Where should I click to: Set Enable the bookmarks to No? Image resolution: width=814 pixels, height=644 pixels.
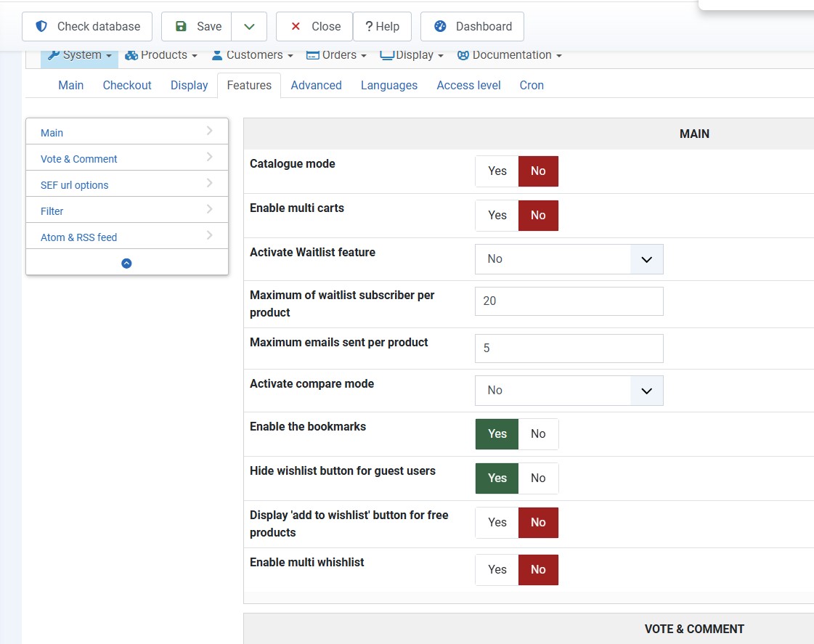pos(538,434)
